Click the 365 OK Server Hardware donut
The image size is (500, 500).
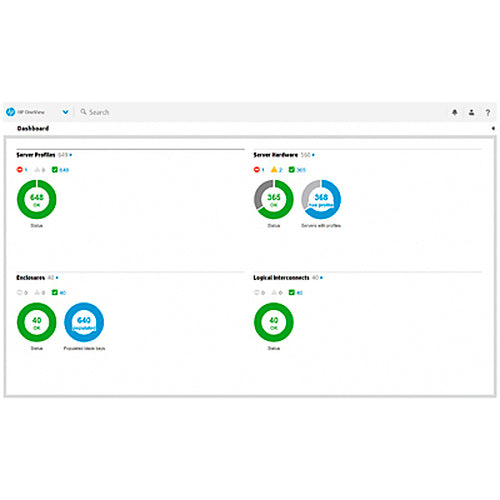click(274, 199)
